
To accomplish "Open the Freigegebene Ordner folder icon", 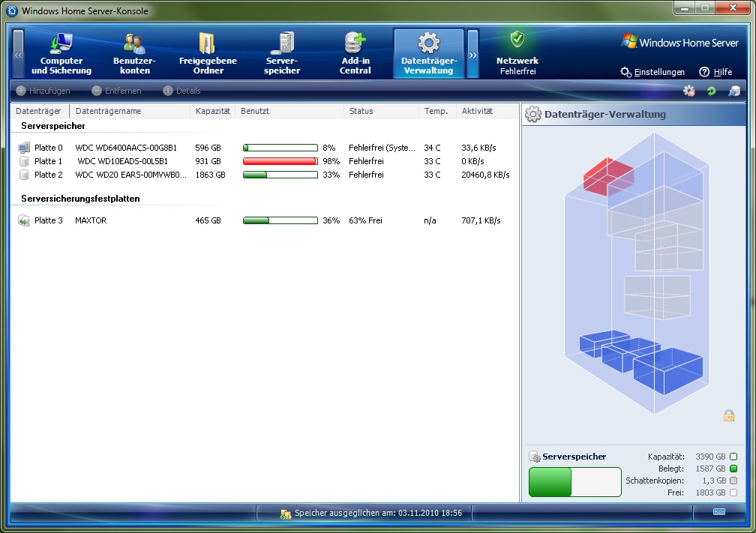I will pyautogui.click(x=208, y=43).
